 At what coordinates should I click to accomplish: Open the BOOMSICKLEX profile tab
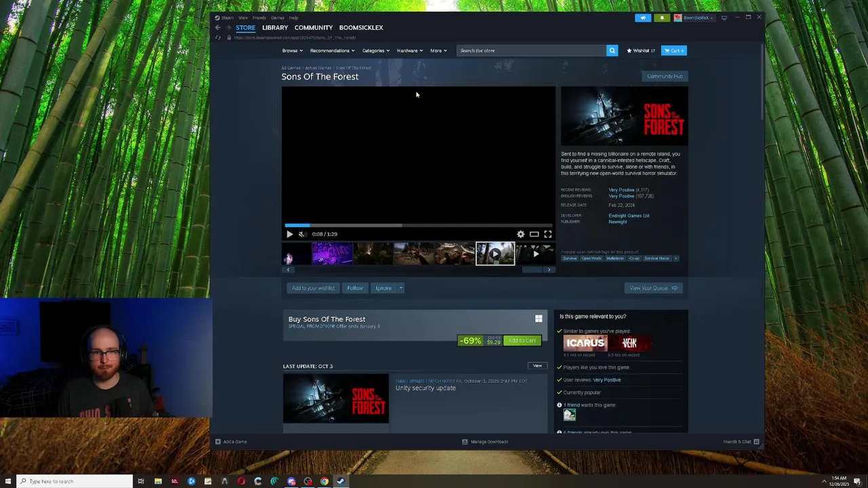click(x=361, y=28)
